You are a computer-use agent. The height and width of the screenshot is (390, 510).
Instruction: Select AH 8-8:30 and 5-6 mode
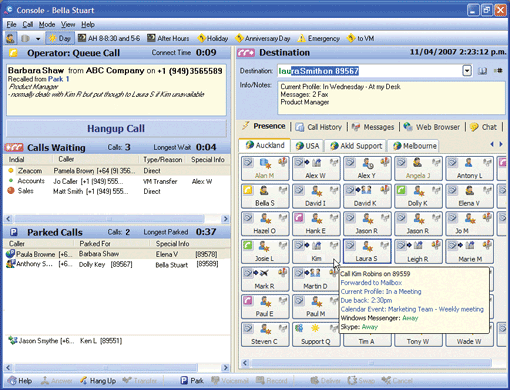click(109, 38)
